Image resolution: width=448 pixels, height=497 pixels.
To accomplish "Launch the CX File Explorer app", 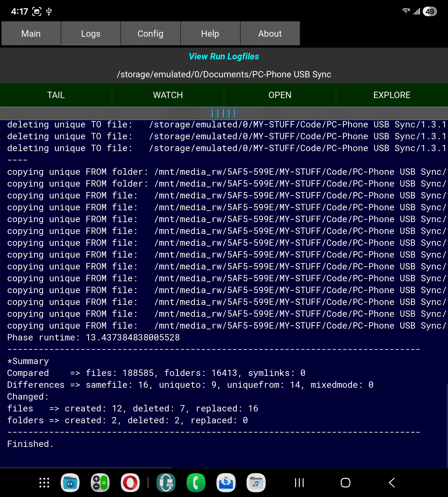I will point(70,483).
